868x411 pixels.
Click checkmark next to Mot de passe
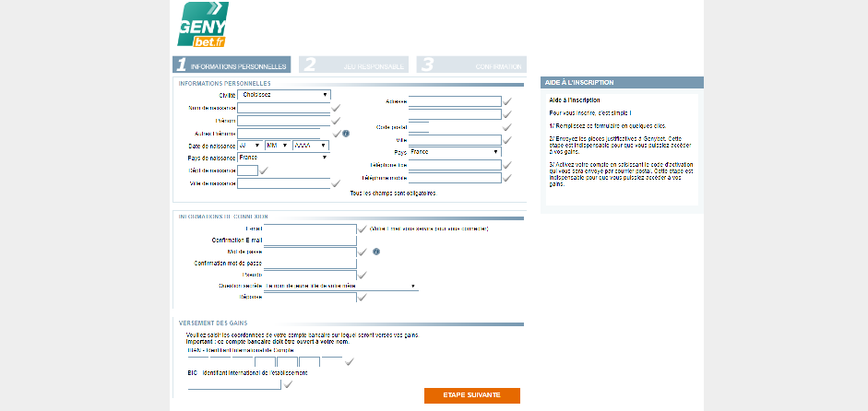pos(362,252)
